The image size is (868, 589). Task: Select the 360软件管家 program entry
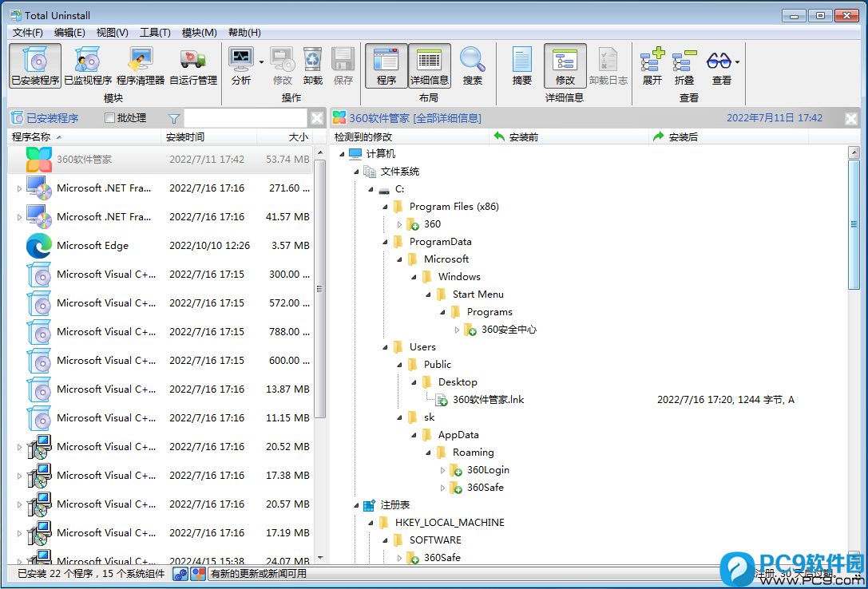pyautogui.click(x=161, y=160)
